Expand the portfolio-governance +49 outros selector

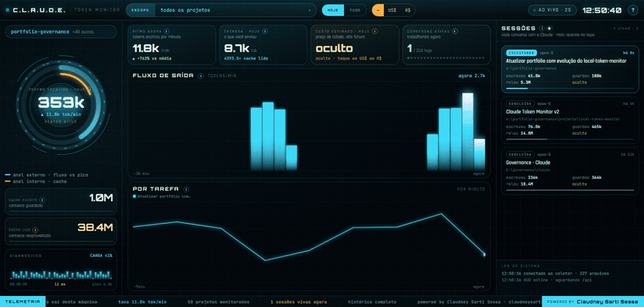coord(61,31)
